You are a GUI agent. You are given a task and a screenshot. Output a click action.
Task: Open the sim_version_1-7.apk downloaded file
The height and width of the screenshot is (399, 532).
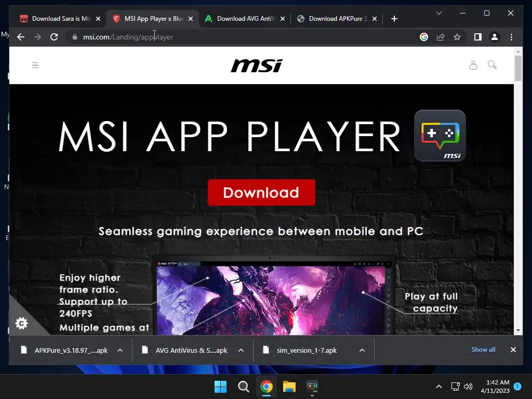(x=307, y=350)
